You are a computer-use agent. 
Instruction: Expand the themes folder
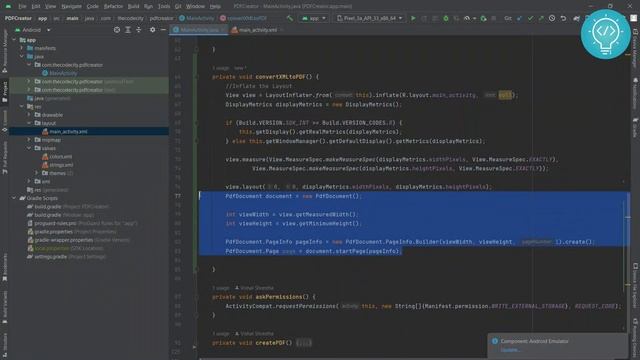36,173
